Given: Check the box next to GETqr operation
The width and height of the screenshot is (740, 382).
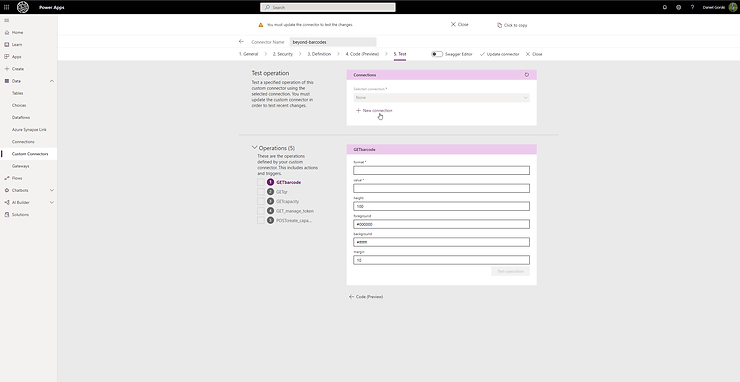Looking at the screenshot, I should [x=261, y=192].
